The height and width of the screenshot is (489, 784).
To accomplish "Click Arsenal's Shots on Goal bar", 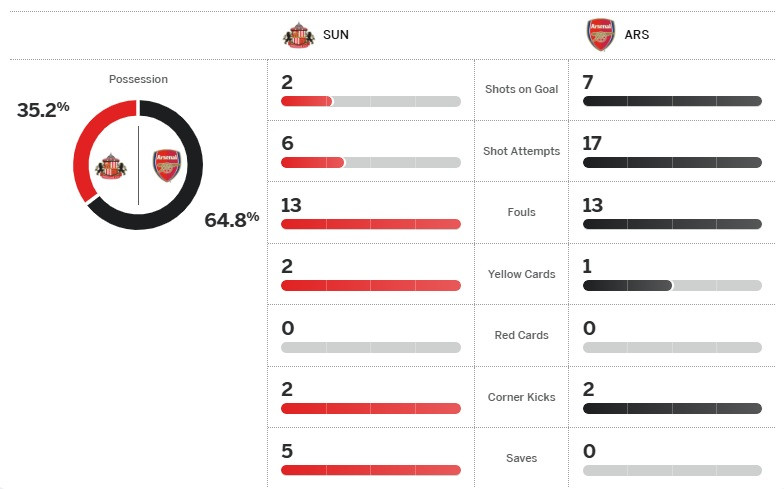I will point(672,101).
